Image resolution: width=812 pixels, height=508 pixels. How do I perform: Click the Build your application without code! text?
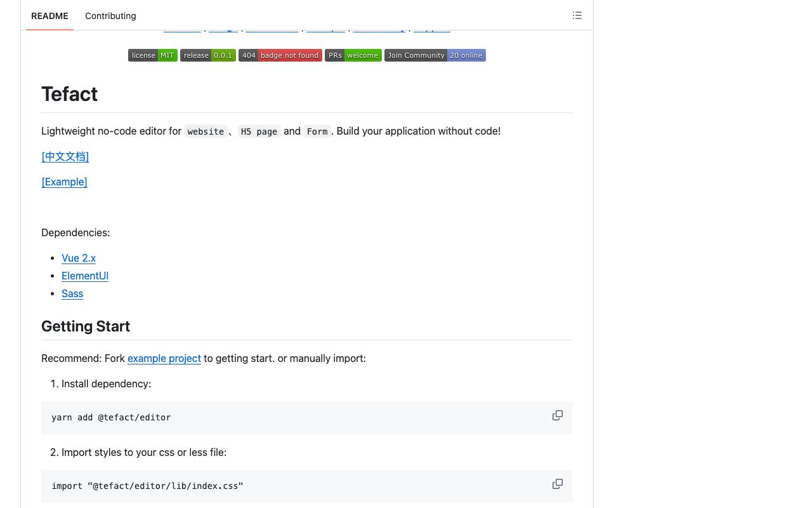coord(419,131)
